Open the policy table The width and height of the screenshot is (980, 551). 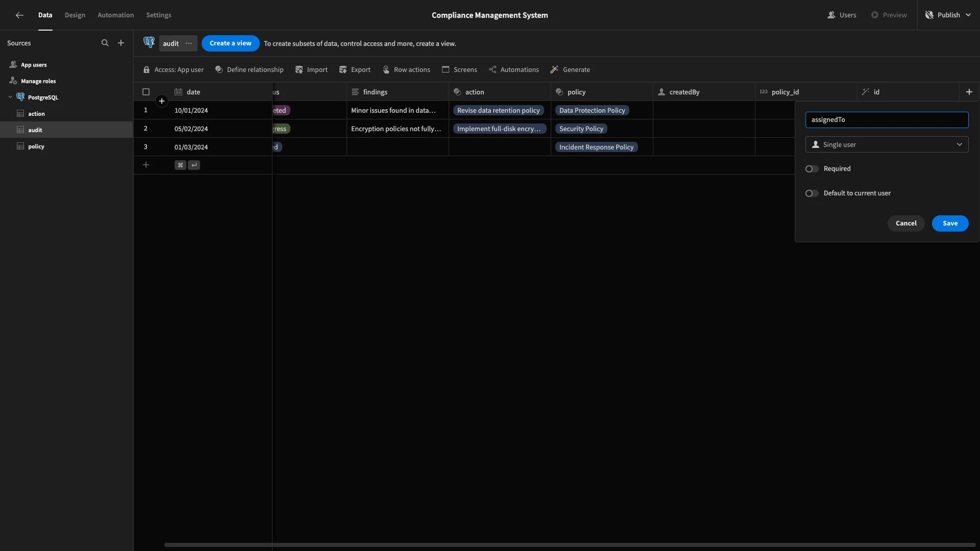66,146
